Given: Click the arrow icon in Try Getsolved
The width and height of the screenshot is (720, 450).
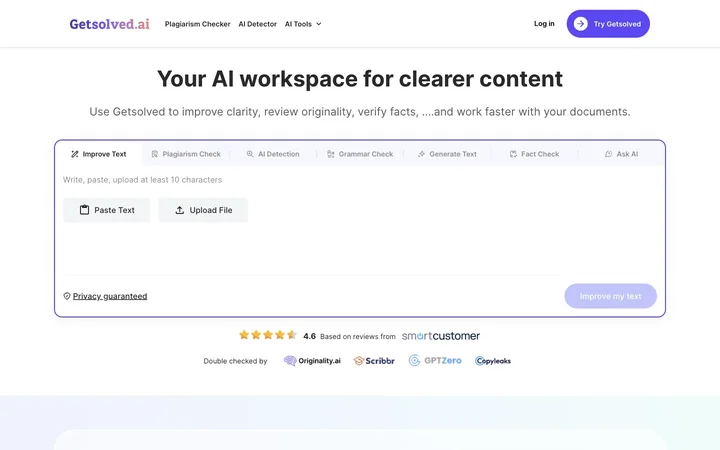Looking at the screenshot, I should tap(580, 24).
